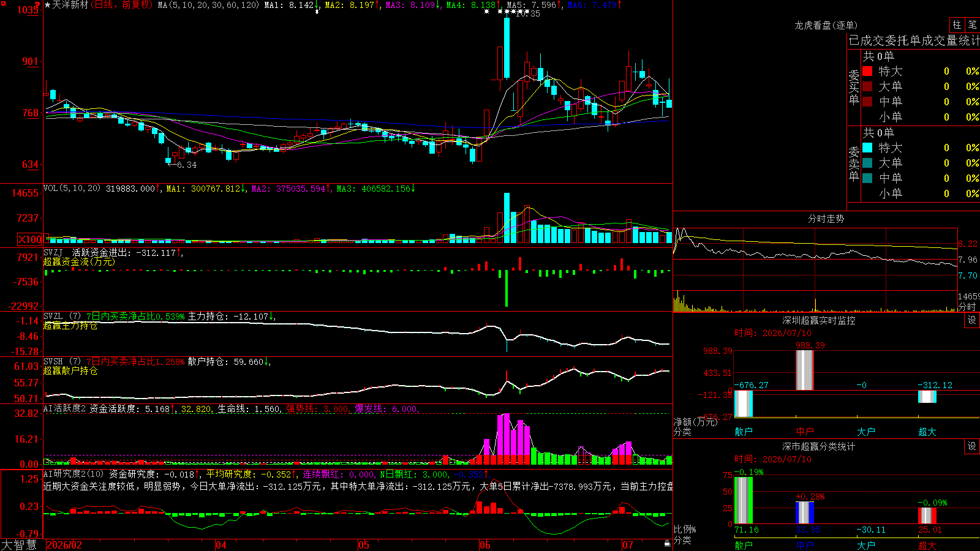Click the red 超大 25.01 bar in 深市超赢分类统计

[x=927, y=515]
